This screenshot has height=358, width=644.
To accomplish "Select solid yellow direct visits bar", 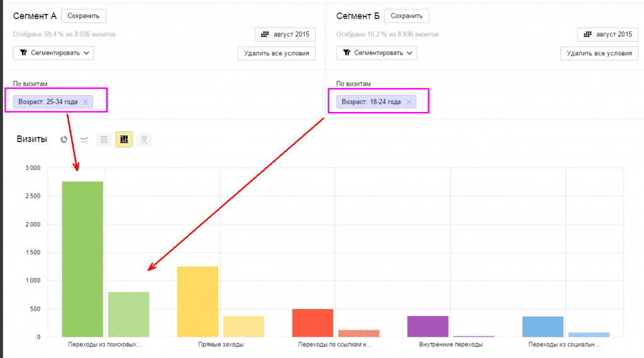I will click(x=197, y=302).
